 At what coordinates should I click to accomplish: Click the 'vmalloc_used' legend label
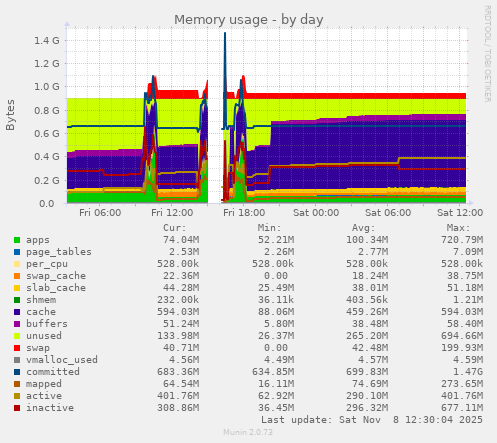(x=62, y=360)
